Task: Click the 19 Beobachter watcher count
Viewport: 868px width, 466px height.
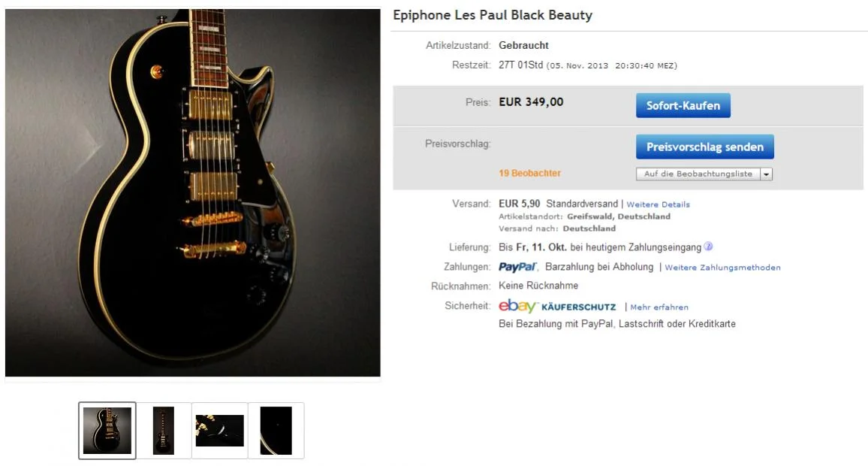Action: [x=529, y=174]
